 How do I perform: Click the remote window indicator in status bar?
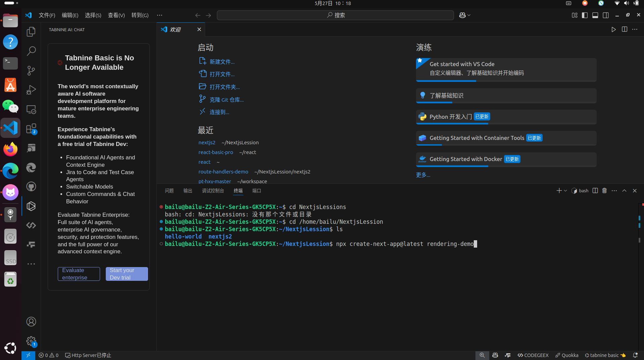[x=28, y=355]
